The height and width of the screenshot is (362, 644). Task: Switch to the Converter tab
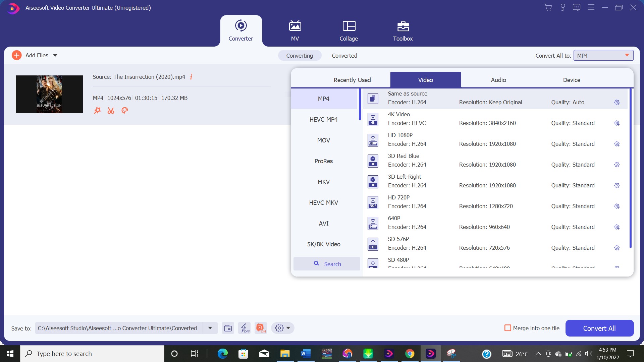tap(241, 31)
